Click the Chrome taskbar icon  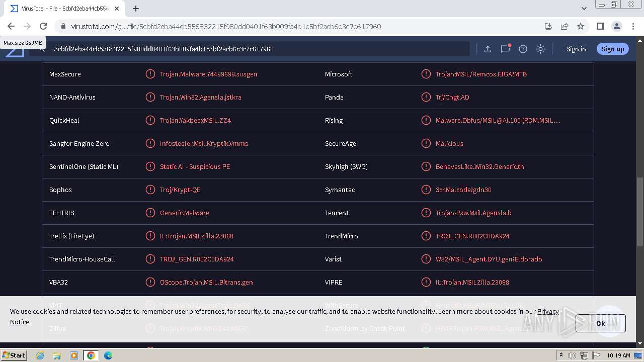91,355
